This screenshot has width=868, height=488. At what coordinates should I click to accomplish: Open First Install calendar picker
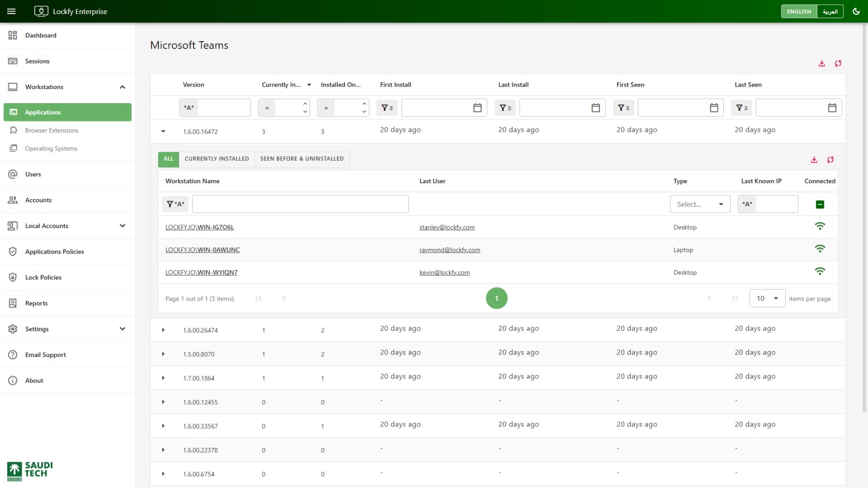(477, 107)
